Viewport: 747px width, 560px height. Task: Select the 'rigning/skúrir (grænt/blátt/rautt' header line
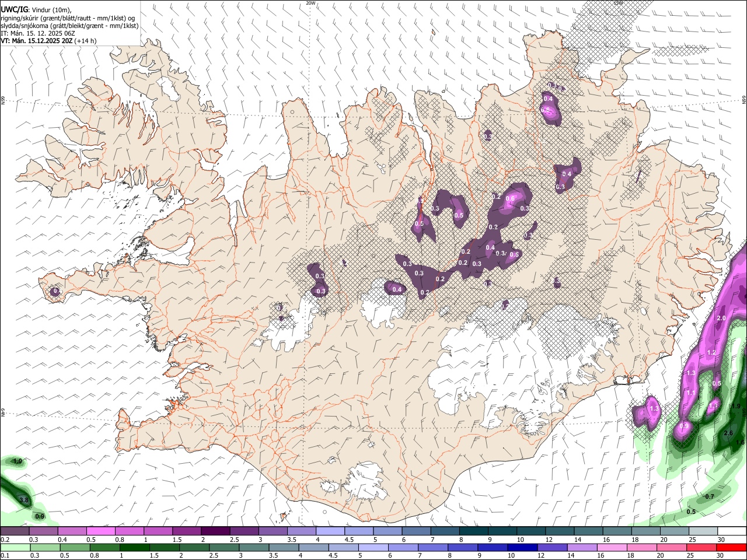(67, 18)
